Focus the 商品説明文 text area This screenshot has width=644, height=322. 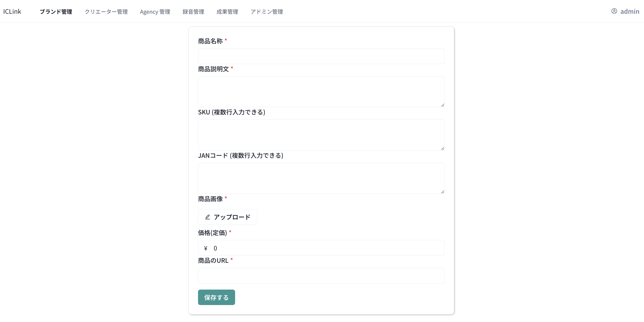[321, 92]
